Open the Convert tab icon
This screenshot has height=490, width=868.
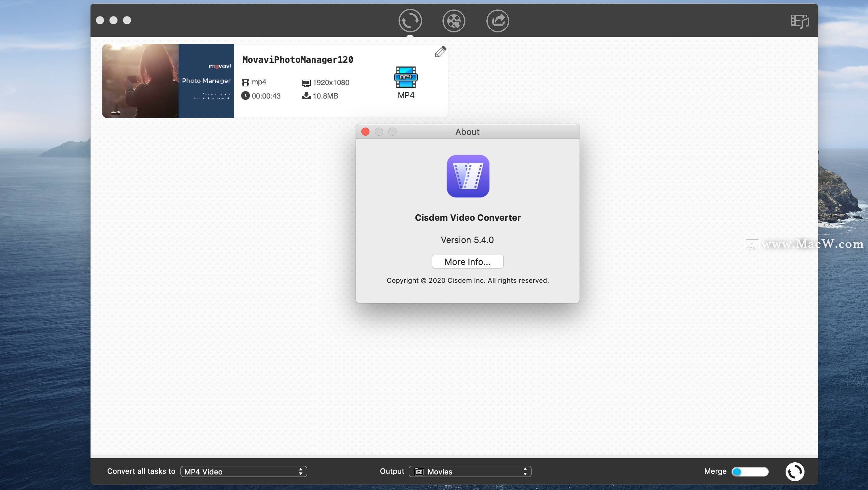tap(410, 21)
